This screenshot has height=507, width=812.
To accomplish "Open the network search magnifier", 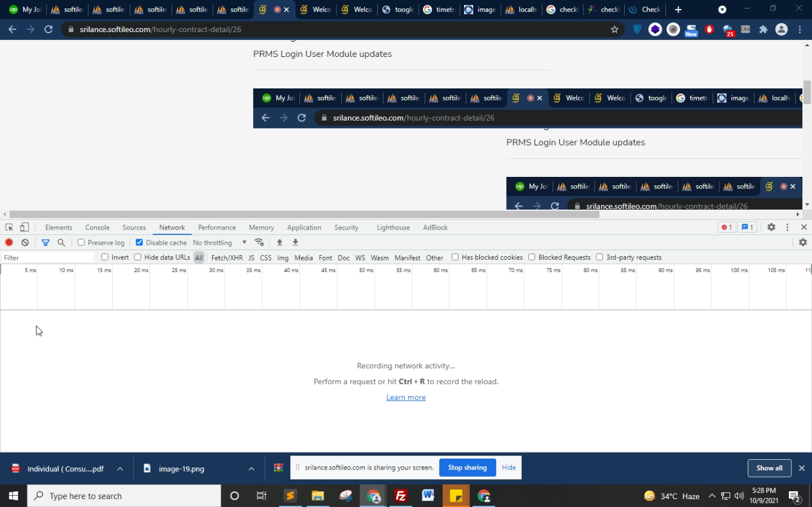I will point(61,242).
